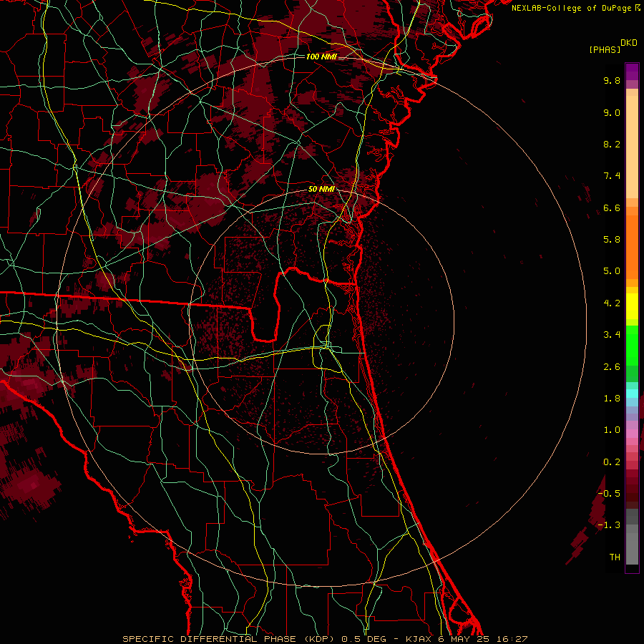This screenshot has width=644, height=644.
Task: Click the NEXLAB-College of DuPage credit text
Action: click(x=572, y=8)
